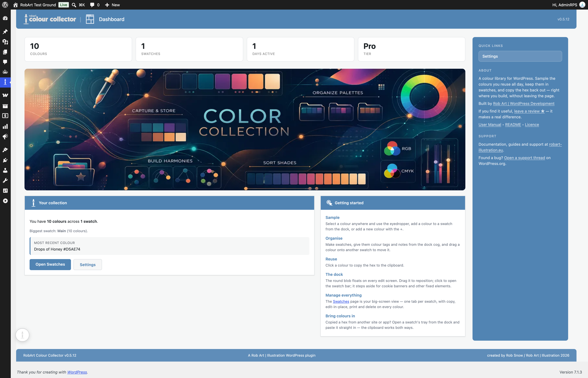Open Tools via the wrench icon
Viewport: 588px width, 378px height.
(5, 180)
